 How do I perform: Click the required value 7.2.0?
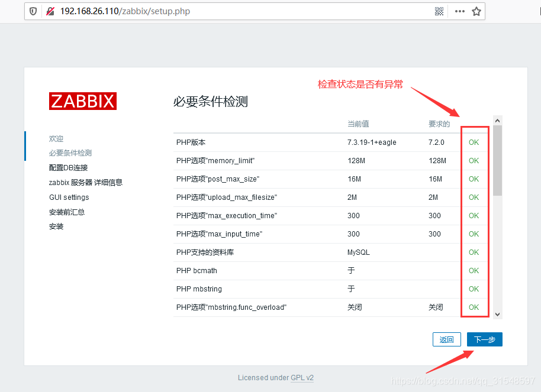(x=436, y=142)
